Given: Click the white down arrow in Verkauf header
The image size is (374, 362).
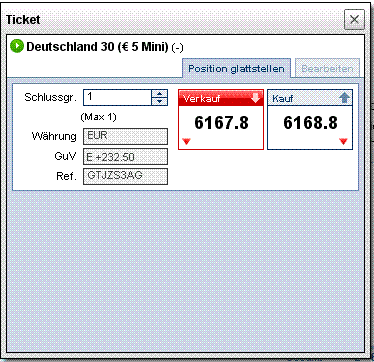Looking at the screenshot, I should coord(255,98).
